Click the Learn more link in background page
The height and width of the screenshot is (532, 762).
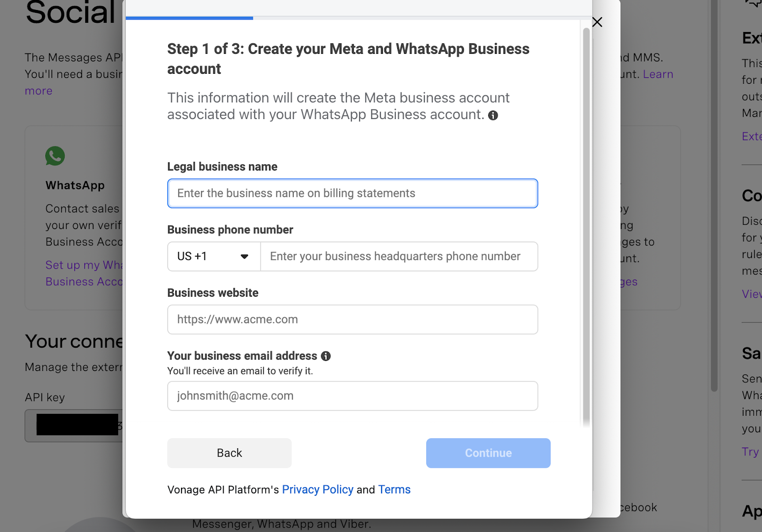[658, 74]
